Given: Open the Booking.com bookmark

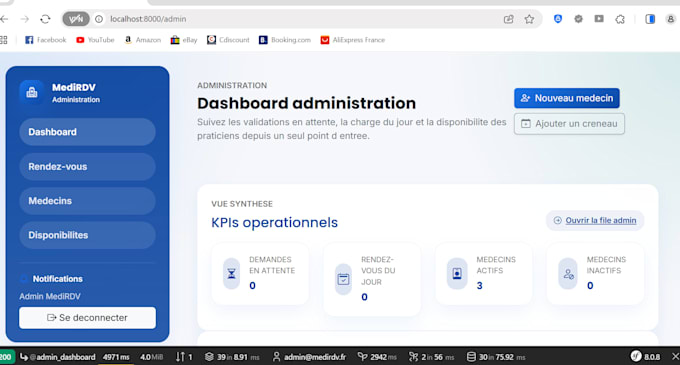Looking at the screenshot, I should (285, 40).
